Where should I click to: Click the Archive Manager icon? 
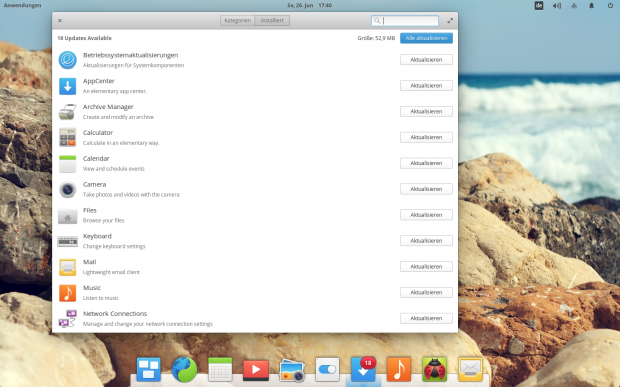point(68,112)
